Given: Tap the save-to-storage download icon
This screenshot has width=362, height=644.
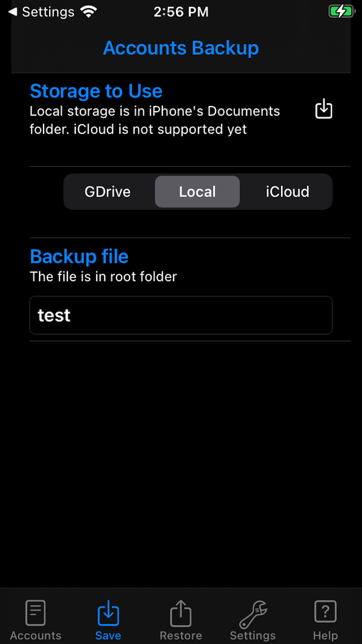Looking at the screenshot, I should pos(324,109).
